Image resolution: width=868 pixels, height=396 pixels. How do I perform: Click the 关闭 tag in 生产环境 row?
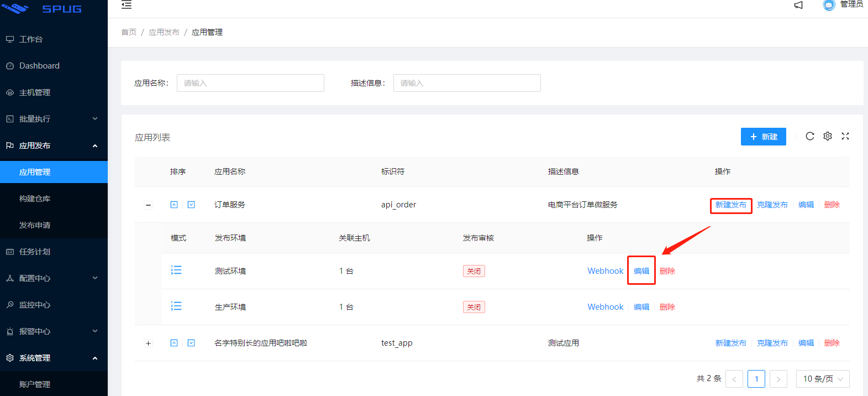pos(474,307)
